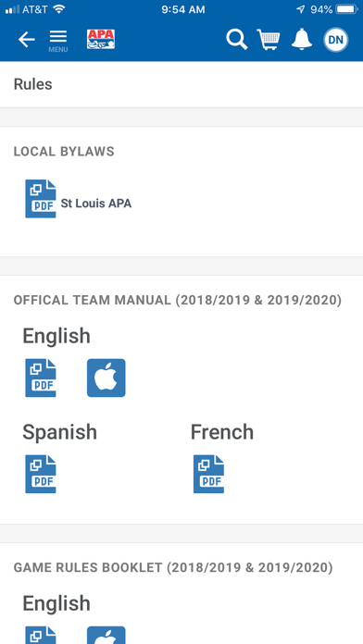Open Spanish Team Manual PDF
363x644 pixels.
click(41, 474)
